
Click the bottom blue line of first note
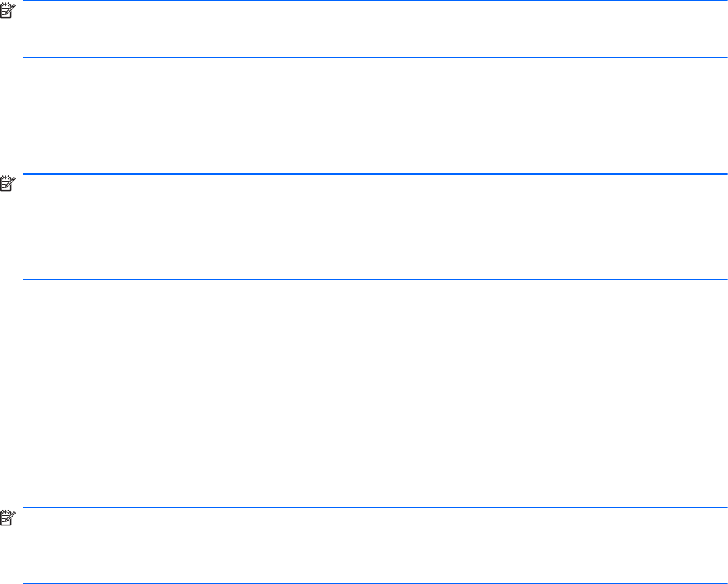click(376, 57)
